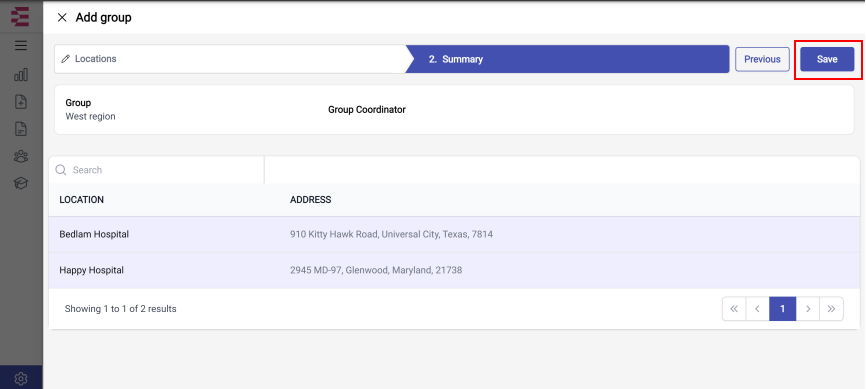Save the new group

point(827,59)
